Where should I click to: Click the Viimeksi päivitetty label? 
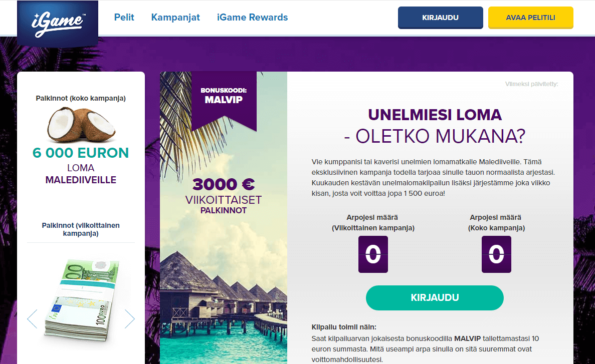532,84
